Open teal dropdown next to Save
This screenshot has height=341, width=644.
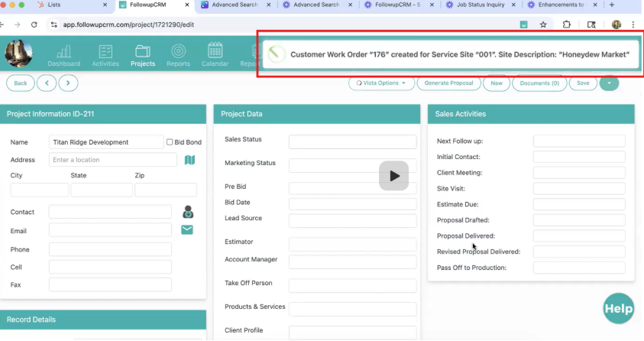pyautogui.click(x=609, y=83)
